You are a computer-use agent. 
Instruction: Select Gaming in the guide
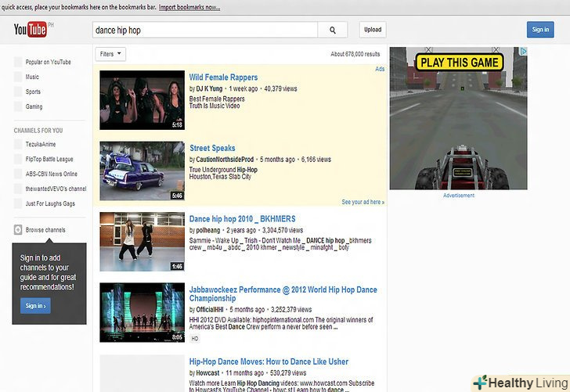[x=34, y=107]
